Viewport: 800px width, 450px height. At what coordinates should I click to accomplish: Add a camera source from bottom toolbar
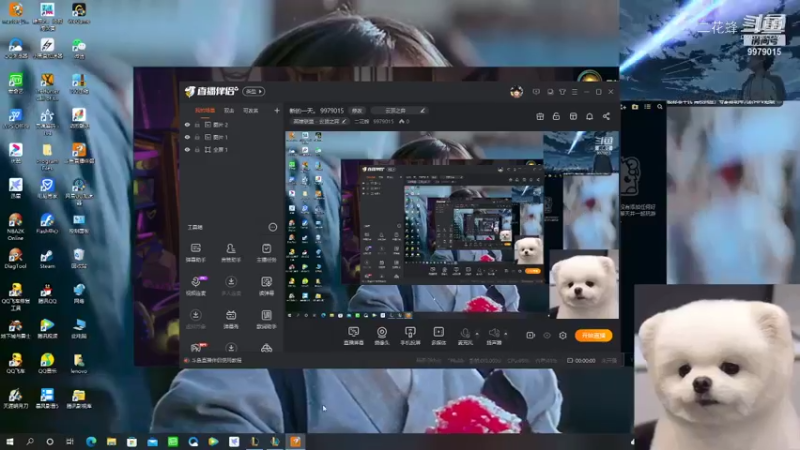pos(382,336)
